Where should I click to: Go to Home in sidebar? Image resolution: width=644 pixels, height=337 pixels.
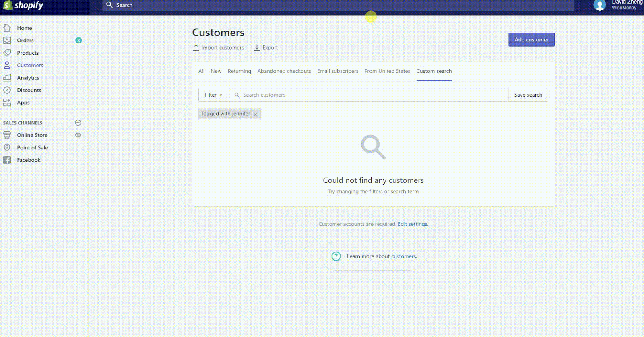(25, 28)
